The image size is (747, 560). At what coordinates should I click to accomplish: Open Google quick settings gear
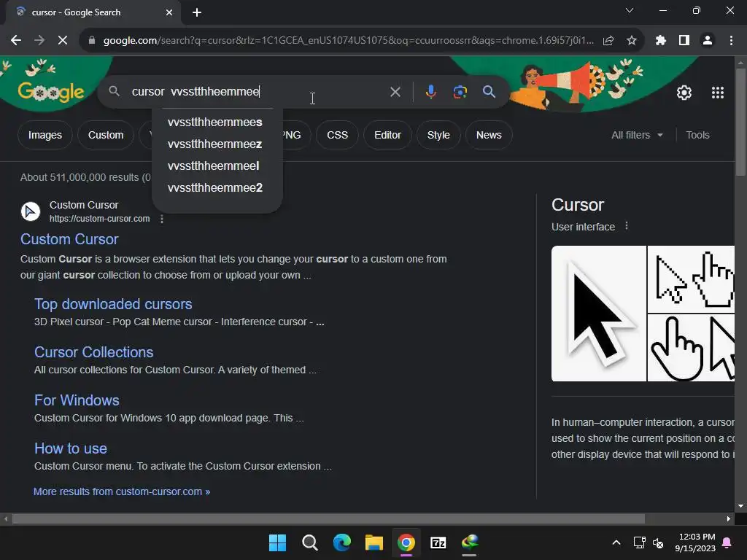(x=684, y=93)
